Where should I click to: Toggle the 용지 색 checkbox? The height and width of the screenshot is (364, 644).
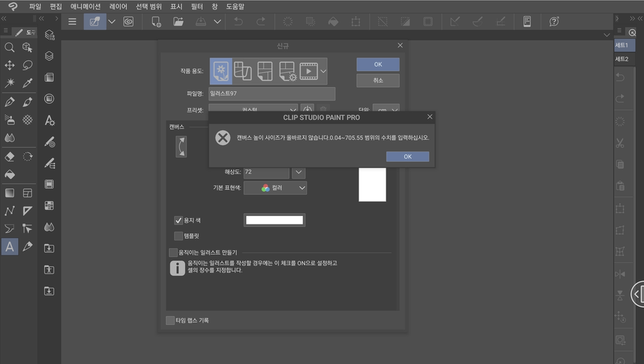(178, 221)
